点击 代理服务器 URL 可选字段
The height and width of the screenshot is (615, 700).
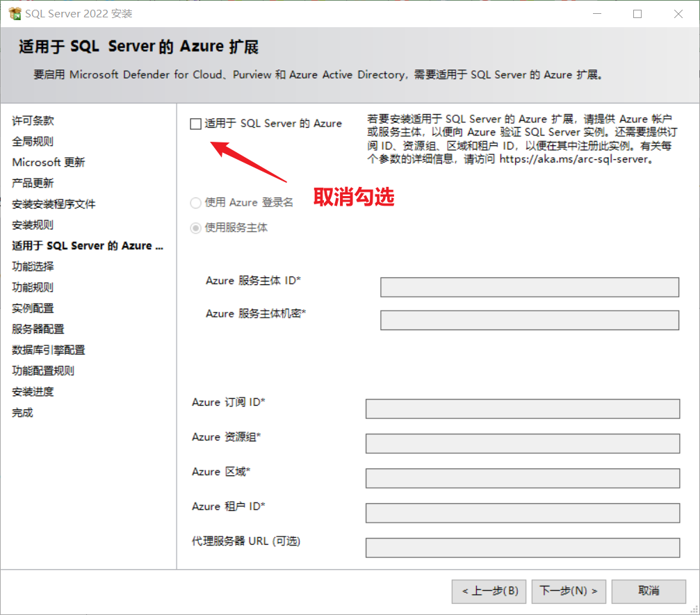tap(523, 548)
